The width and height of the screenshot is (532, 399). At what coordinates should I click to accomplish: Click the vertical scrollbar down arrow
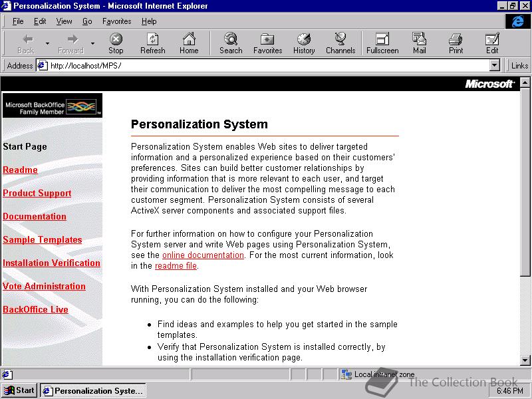pos(525,360)
